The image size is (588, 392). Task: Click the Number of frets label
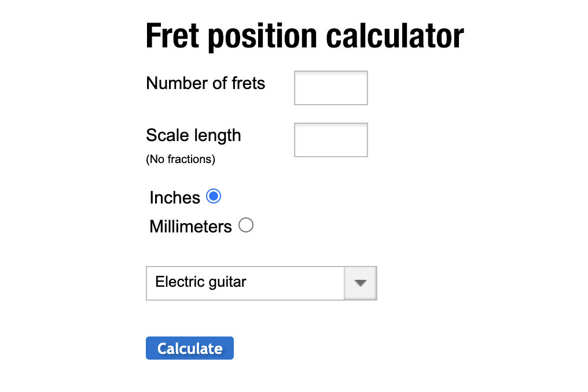[x=205, y=83]
